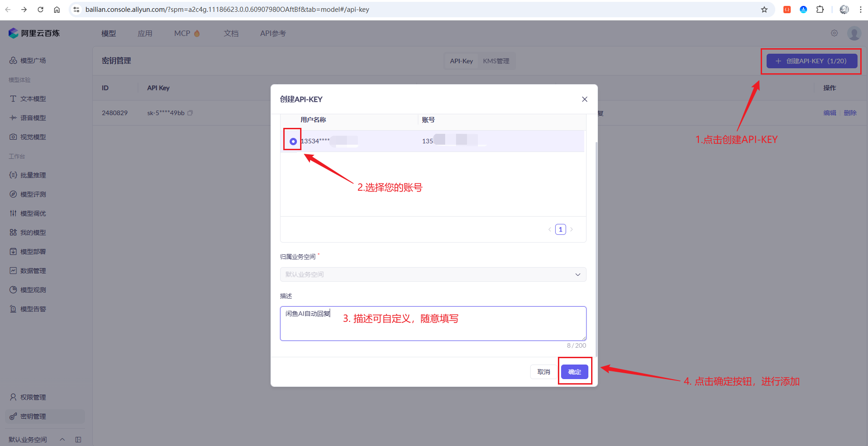The image size is (868, 446).
Task: Open the settings gear icon in header
Action: pos(834,33)
